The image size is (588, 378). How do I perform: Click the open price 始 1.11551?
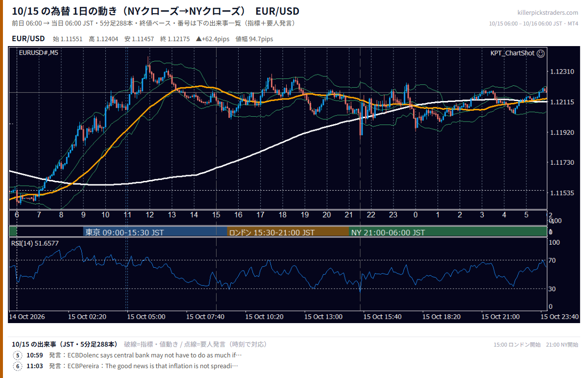68,39
